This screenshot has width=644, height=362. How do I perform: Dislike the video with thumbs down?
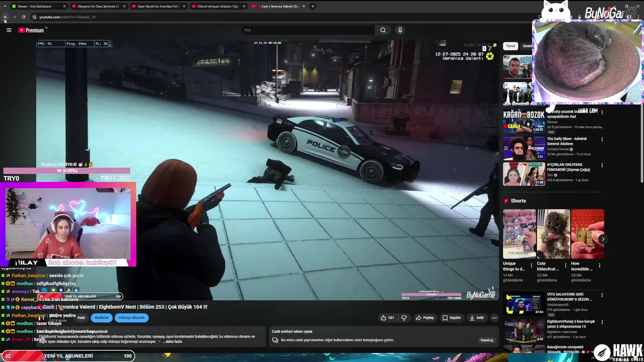coord(404,318)
